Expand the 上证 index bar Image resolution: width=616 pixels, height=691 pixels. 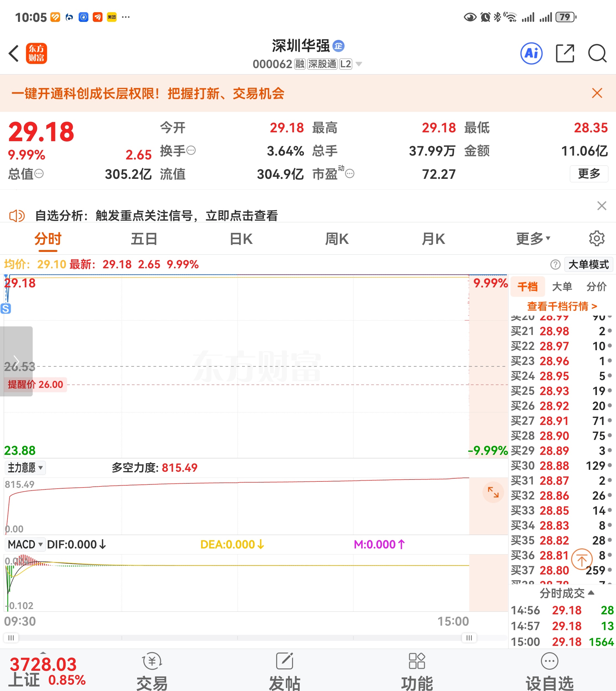pyautogui.click(x=43, y=652)
